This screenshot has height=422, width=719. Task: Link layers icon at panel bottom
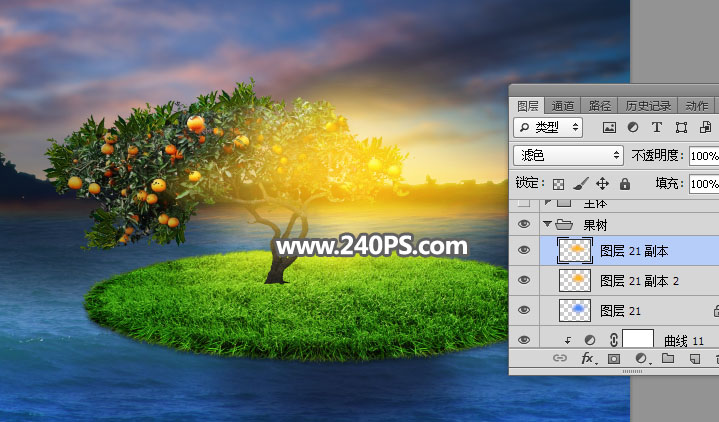(559, 358)
